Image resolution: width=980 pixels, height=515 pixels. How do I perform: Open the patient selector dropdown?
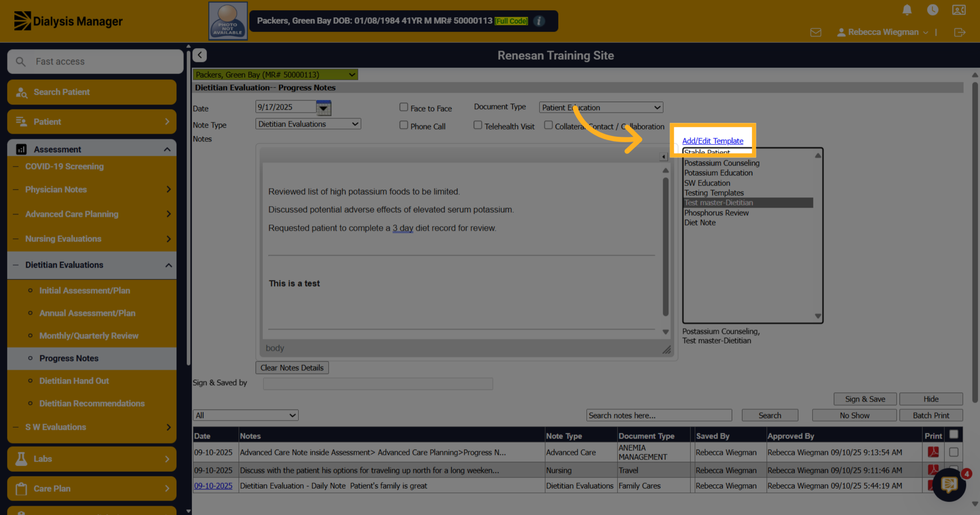coord(275,75)
